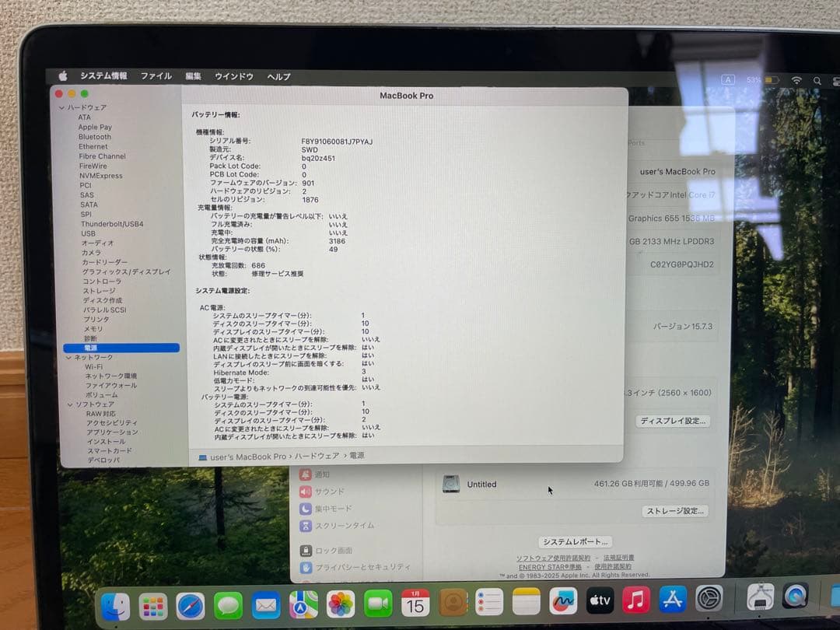Open the ヘルプ menu

pos(278,76)
